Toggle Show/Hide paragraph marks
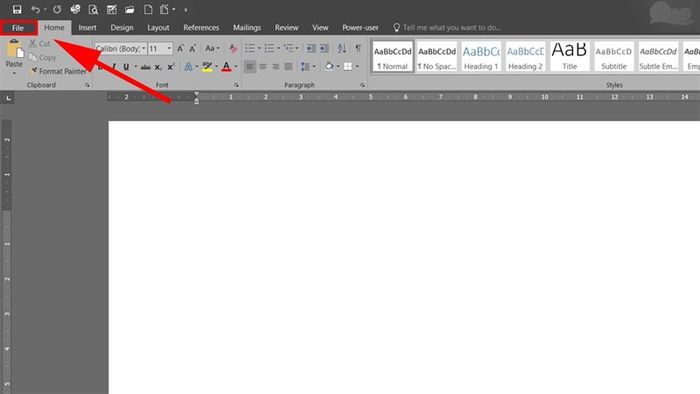The width and height of the screenshot is (700, 394). click(x=358, y=48)
